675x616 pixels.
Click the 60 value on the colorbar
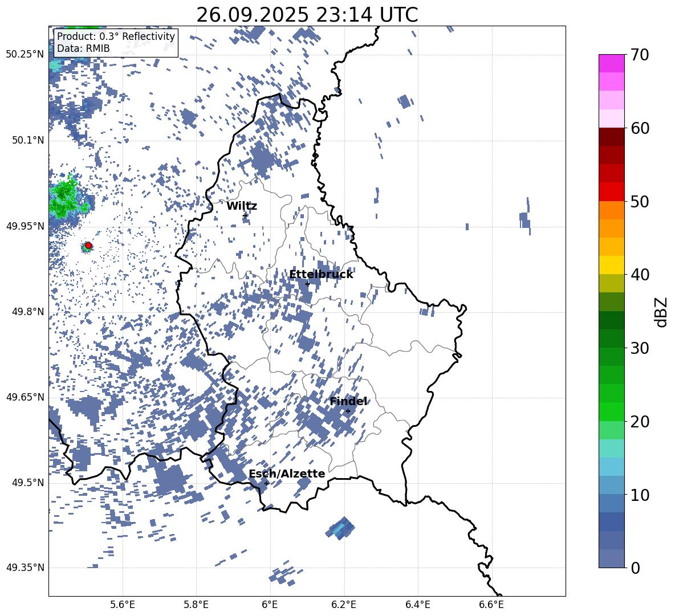pos(640,128)
